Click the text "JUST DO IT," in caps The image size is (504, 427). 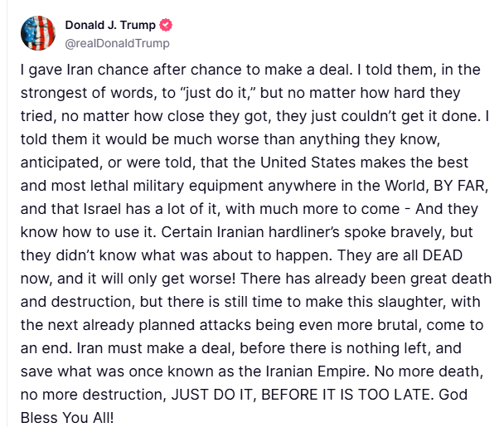click(214, 395)
